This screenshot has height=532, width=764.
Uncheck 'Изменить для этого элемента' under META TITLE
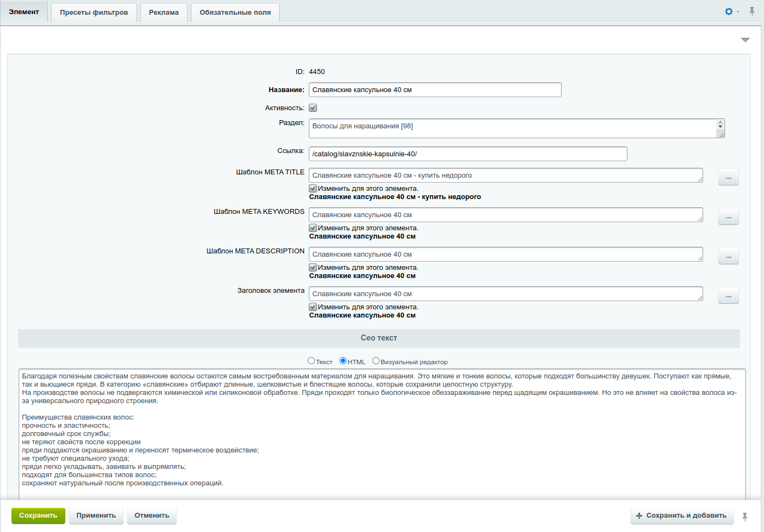[x=313, y=189]
